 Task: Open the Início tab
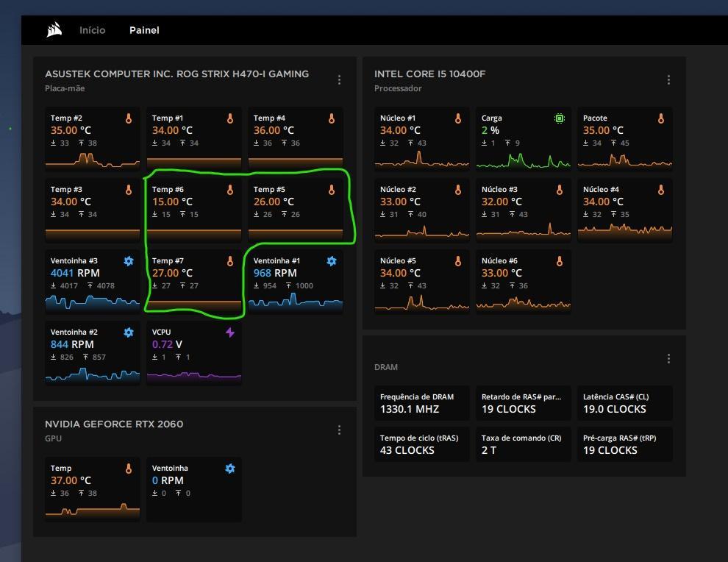point(93,30)
